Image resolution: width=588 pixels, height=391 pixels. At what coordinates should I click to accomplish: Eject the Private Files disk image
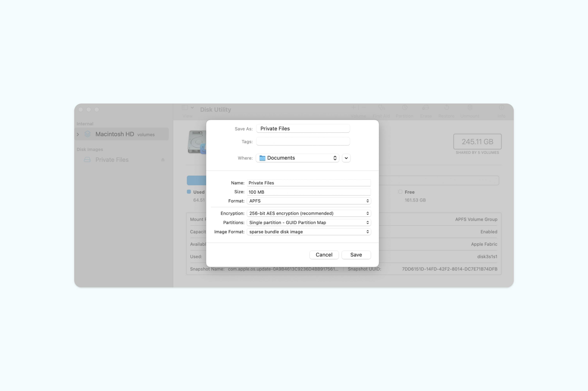tap(163, 160)
